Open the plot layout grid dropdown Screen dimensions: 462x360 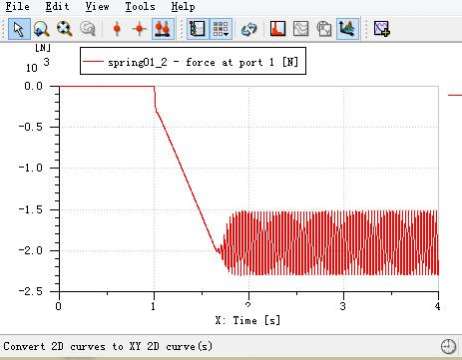pos(221,29)
